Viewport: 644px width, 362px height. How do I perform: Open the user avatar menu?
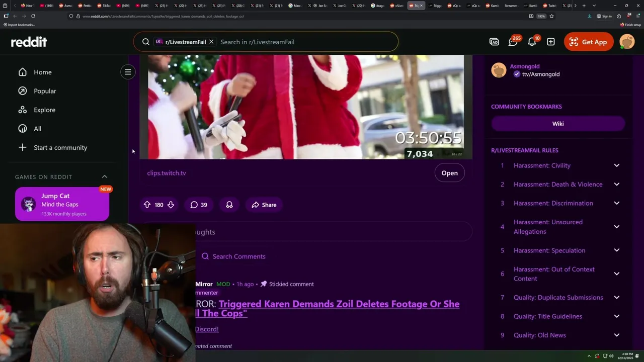(x=627, y=42)
